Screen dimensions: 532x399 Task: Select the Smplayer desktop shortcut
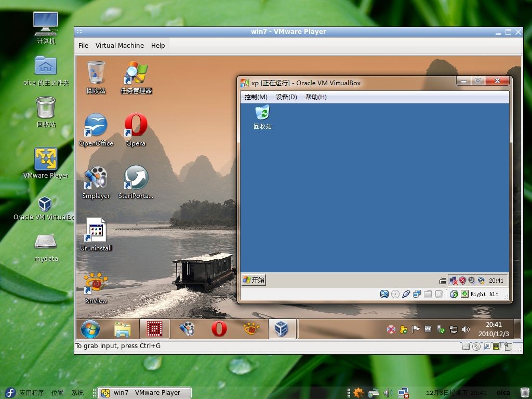[x=96, y=182]
